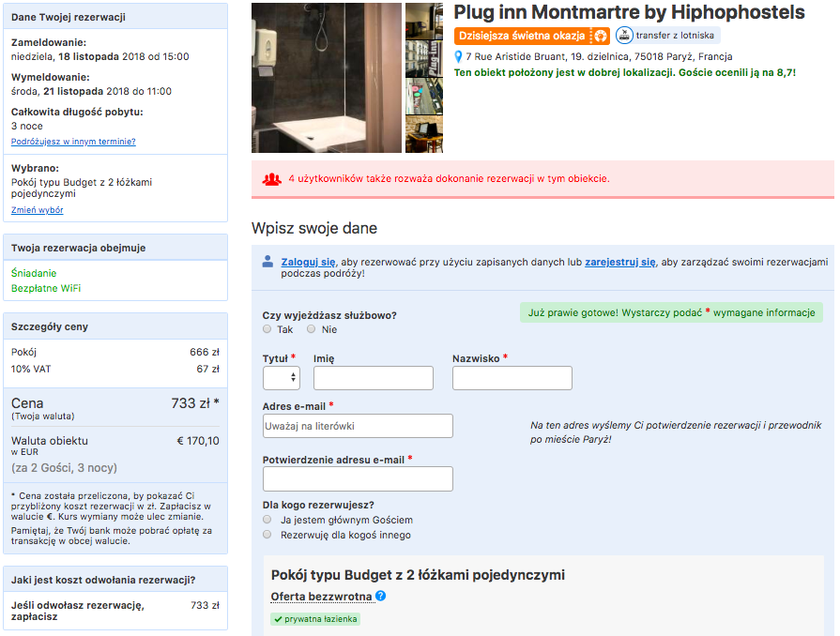Click the 3 noce stay length
The height and width of the screenshot is (636, 840).
(27, 126)
